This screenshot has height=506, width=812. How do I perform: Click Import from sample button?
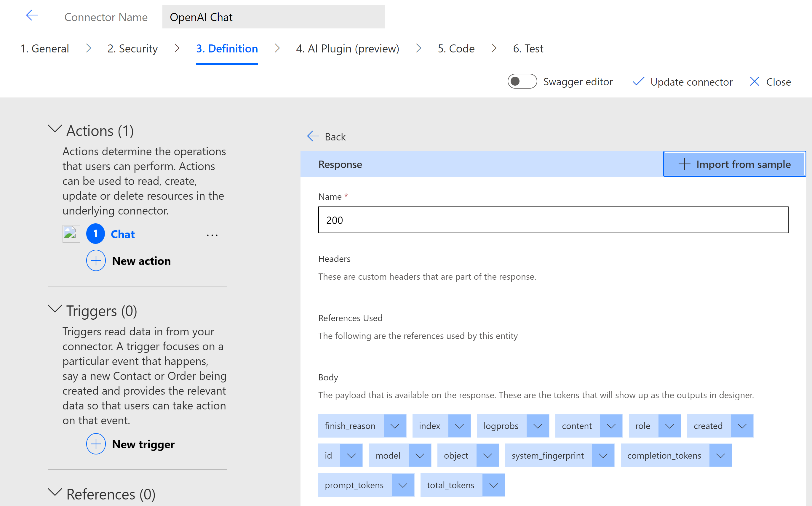tap(735, 164)
